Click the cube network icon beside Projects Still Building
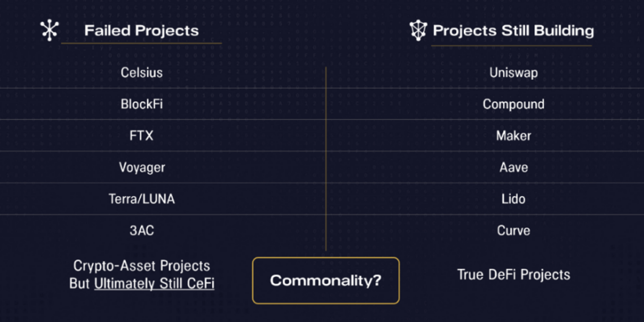 pyautogui.click(x=418, y=31)
